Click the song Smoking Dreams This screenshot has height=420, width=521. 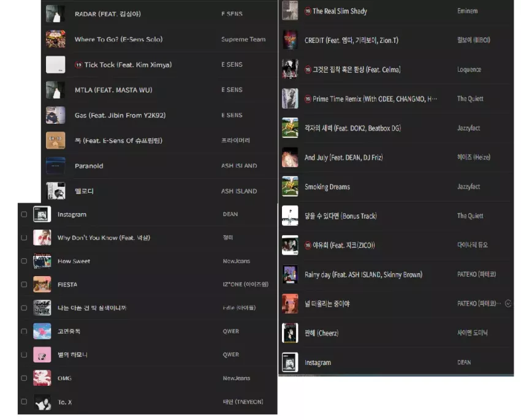pyautogui.click(x=327, y=187)
